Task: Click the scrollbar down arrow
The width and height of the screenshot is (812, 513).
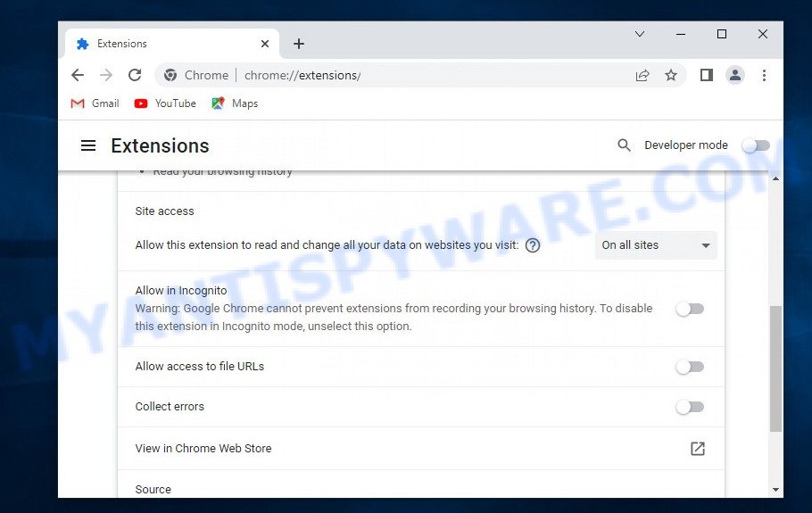Action: 775,490
